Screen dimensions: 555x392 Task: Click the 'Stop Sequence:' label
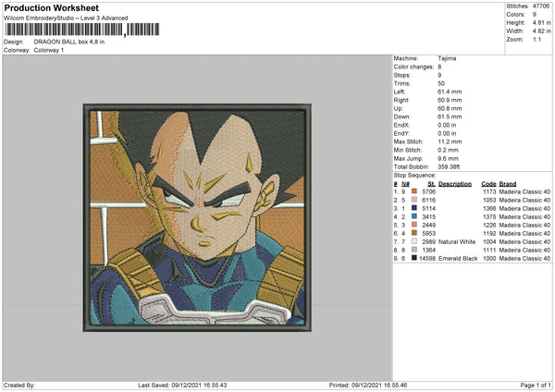(414, 175)
